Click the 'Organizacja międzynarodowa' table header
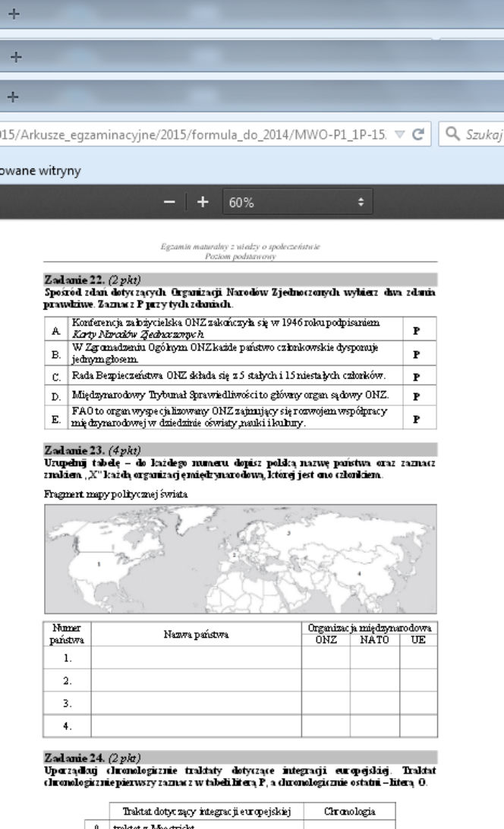This screenshot has width=504, height=829. [370, 628]
